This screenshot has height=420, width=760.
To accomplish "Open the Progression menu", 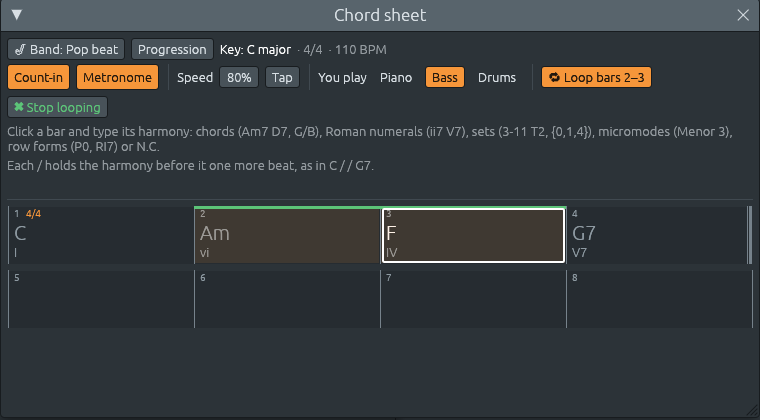I will (x=172, y=49).
